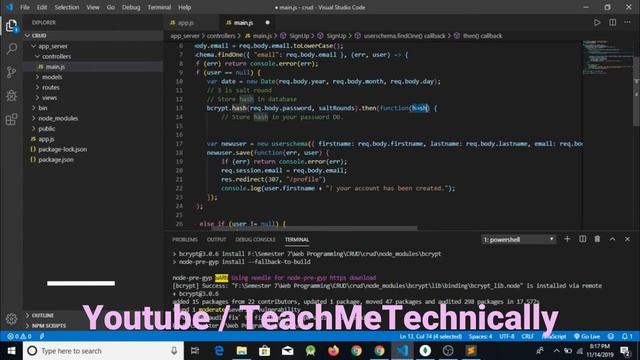Click the Ln 13, Col 74 cursor position
Screen dimensions: 640x360
point(431,336)
